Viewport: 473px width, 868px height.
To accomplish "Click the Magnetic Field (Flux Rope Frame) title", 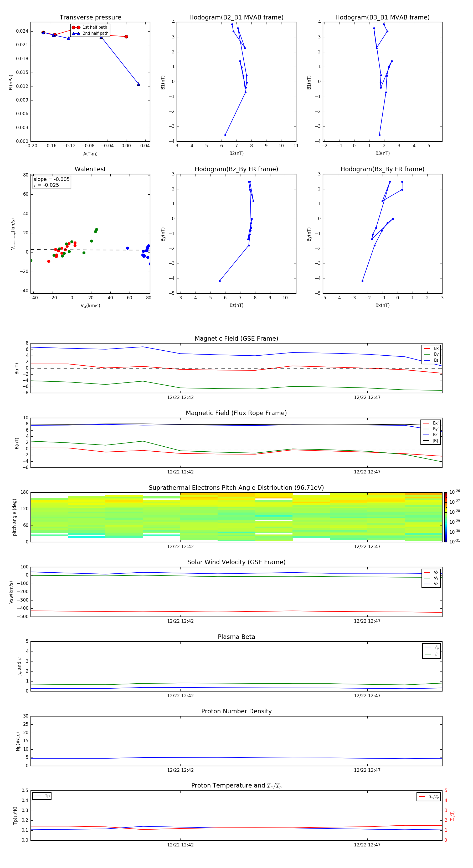I will pos(236,413).
